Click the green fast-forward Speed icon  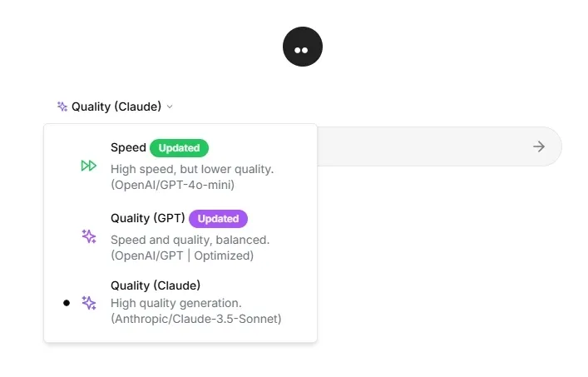[89, 166]
